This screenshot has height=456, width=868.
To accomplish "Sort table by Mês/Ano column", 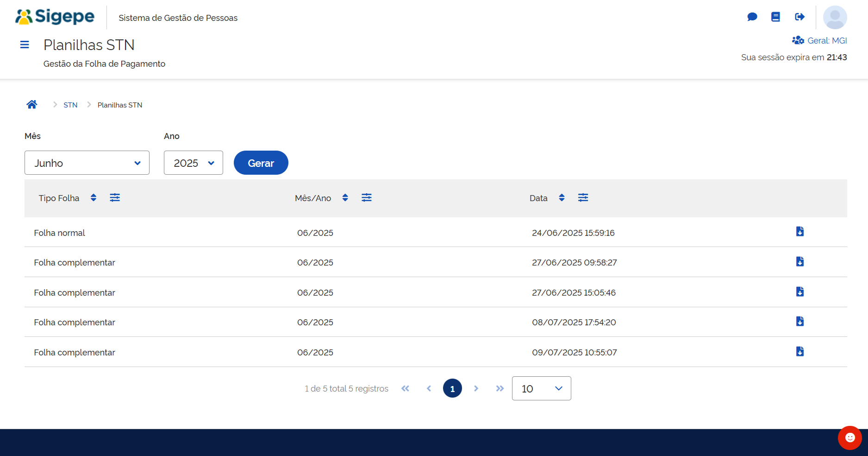I will pyautogui.click(x=345, y=198).
